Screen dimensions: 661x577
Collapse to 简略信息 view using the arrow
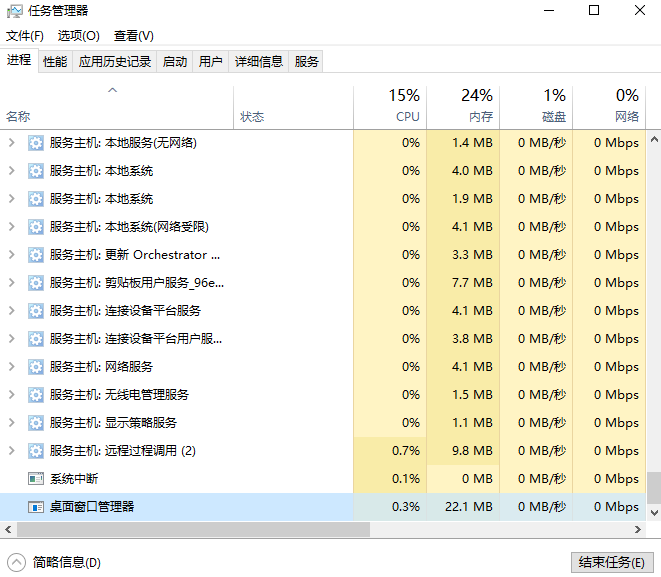point(16,562)
